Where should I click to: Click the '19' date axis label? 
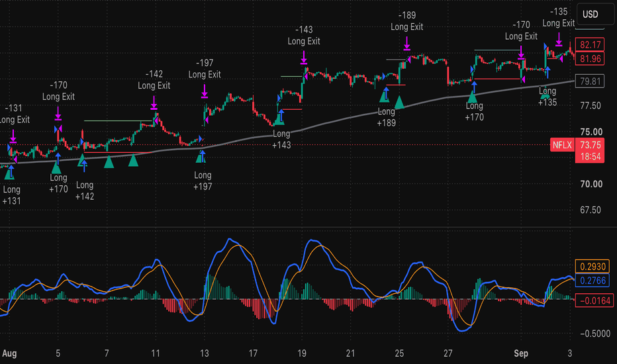(x=302, y=353)
